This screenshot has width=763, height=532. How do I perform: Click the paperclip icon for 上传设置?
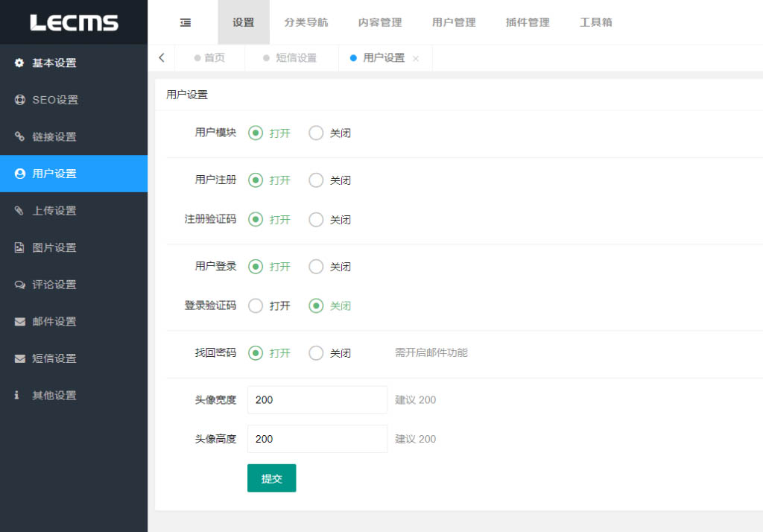pyautogui.click(x=19, y=211)
